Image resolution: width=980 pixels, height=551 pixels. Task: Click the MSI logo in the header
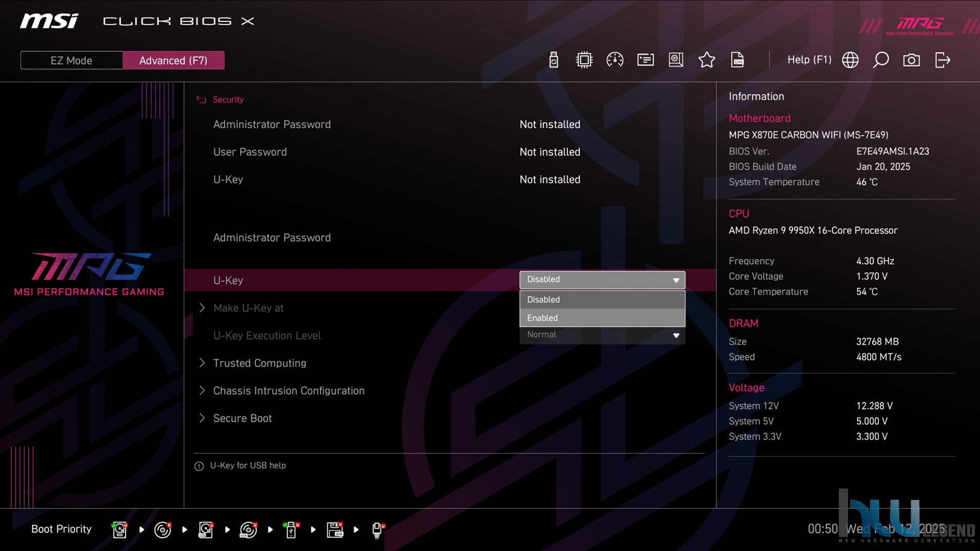point(49,21)
